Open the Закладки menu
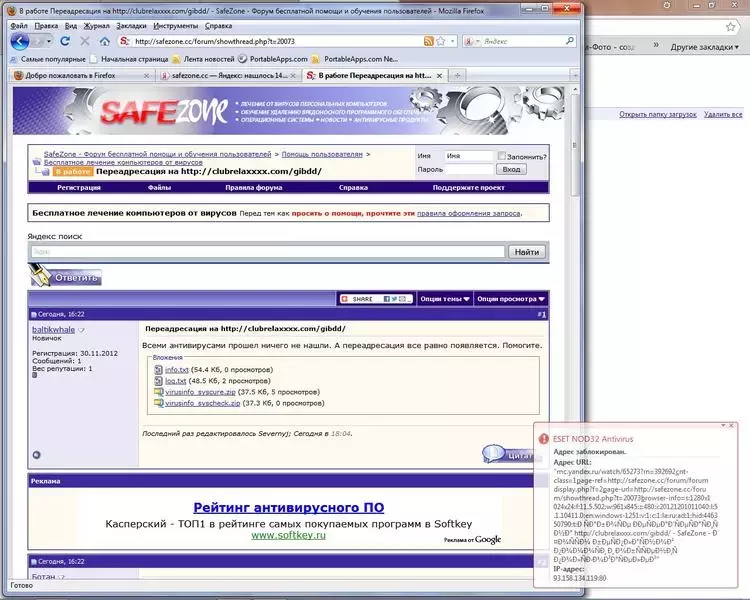The width and height of the screenshot is (750, 600). 131,26
